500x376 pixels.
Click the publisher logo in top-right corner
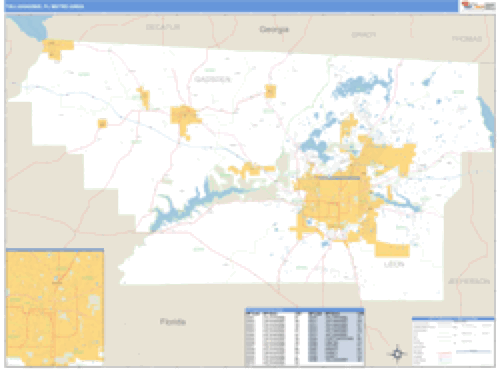click(478, 6)
